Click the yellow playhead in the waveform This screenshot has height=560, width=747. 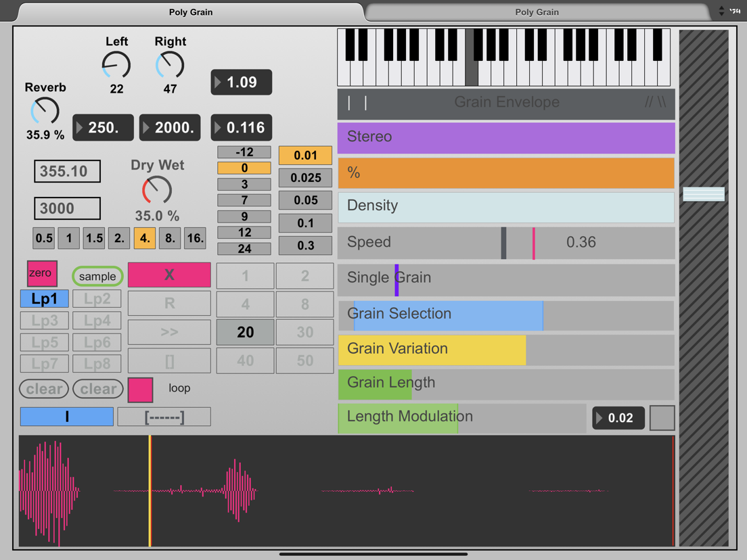point(150,490)
